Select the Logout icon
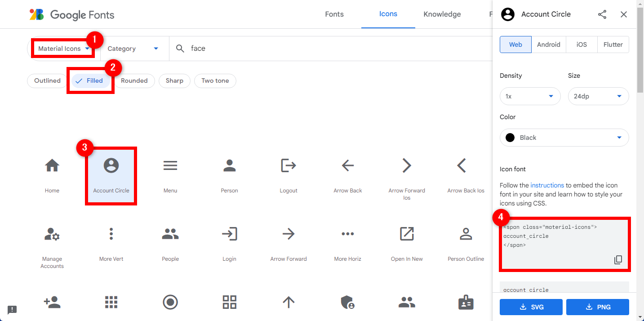 point(289,165)
